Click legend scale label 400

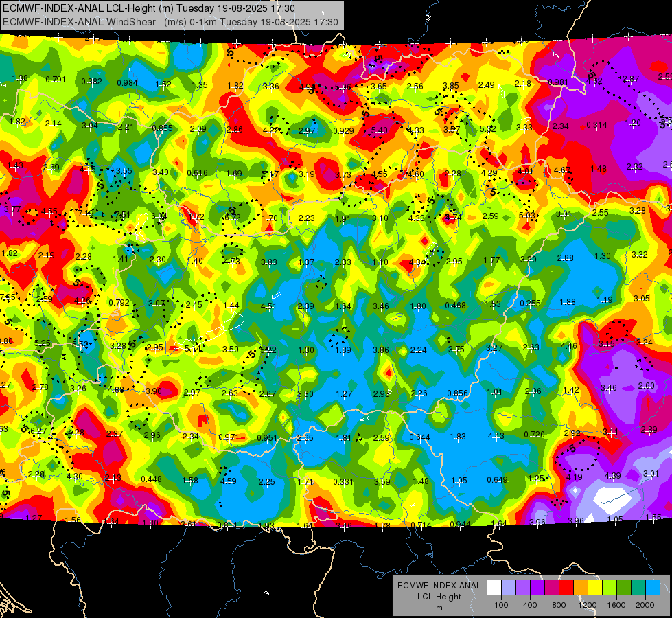click(530, 605)
